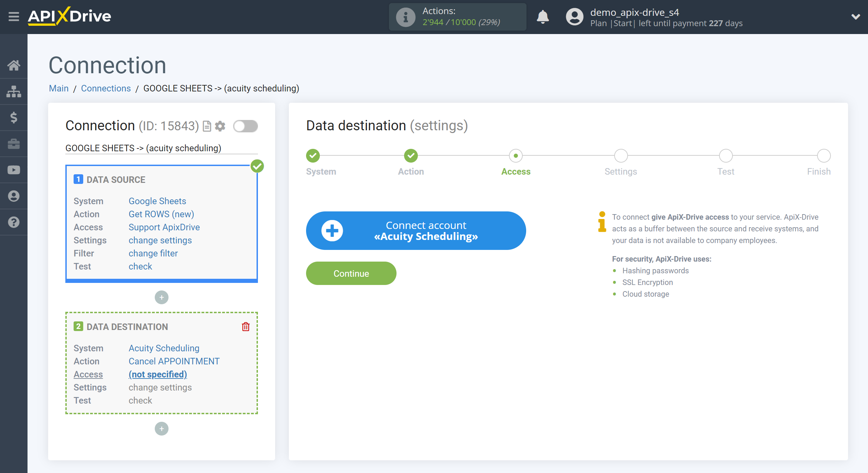Click check in Data Source
This screenshot has height=473, width=868.
[140, 266]
